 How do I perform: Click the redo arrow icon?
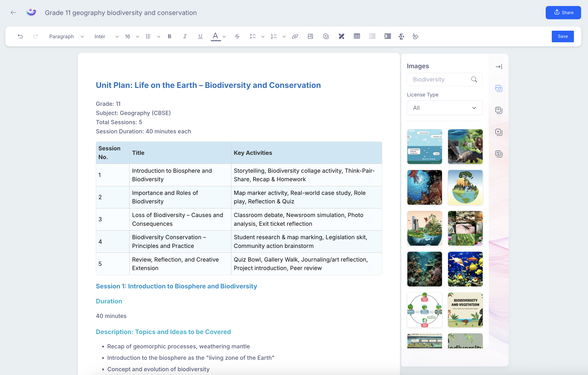tap(35, 36)
